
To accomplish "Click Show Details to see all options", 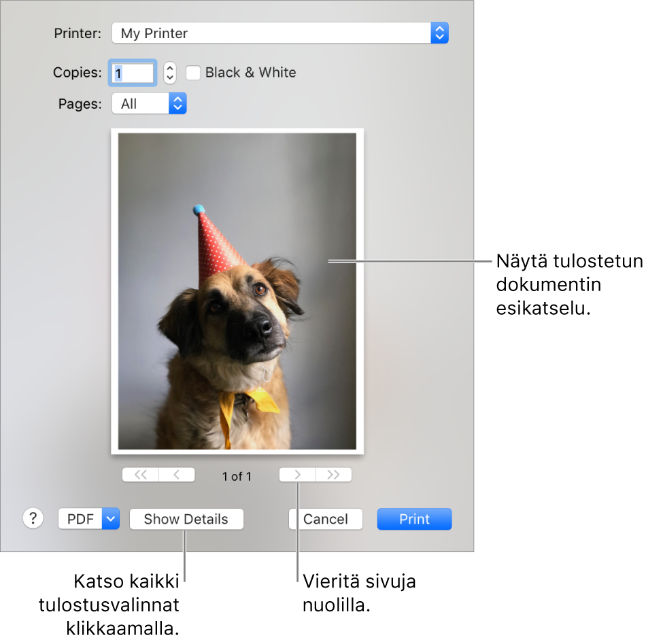I will 186,519.
